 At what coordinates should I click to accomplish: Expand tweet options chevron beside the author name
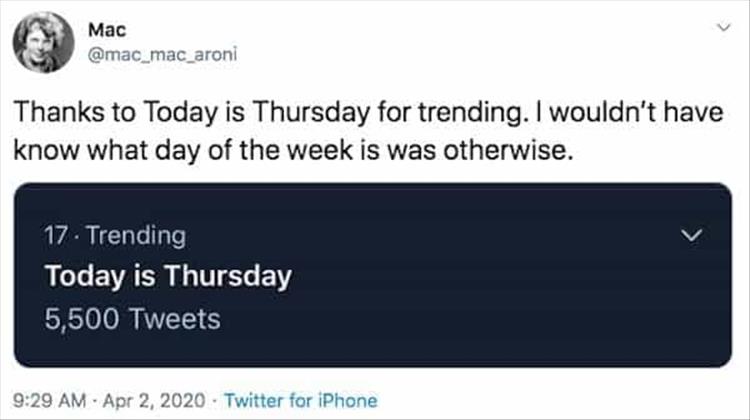724,27
